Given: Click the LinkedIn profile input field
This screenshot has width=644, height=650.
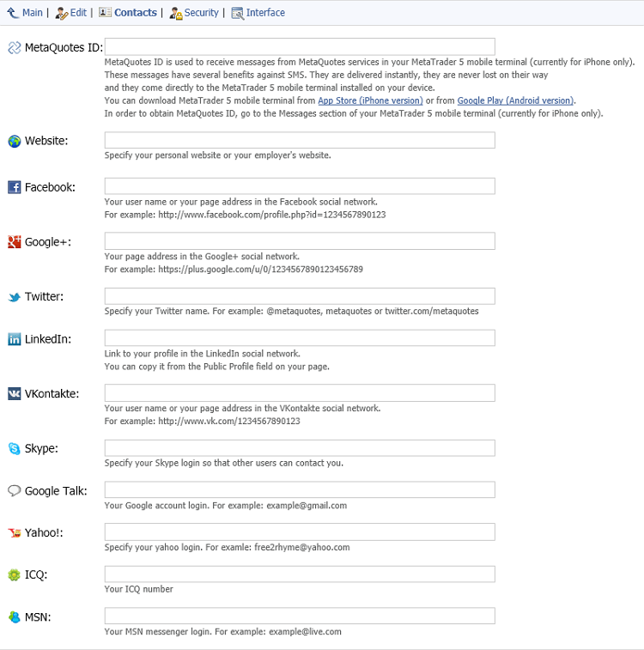Looking at the screenshot, I should tap(300, 337).
